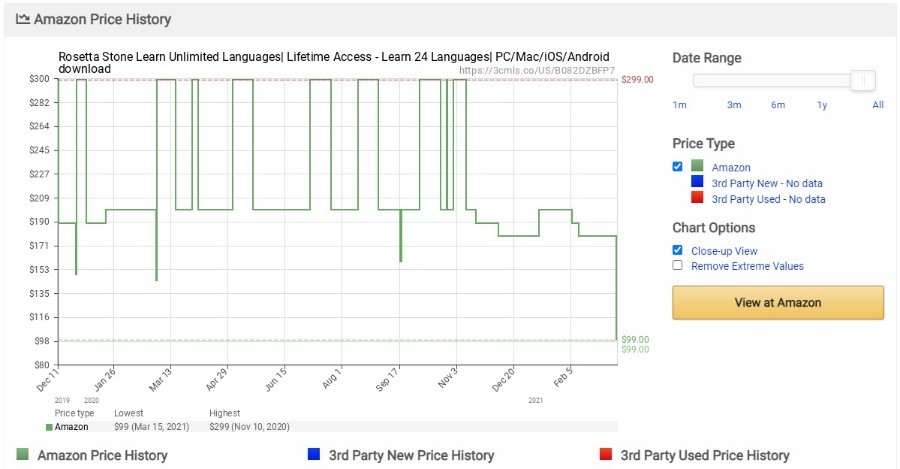Select the 1y date range

point(822,104)
